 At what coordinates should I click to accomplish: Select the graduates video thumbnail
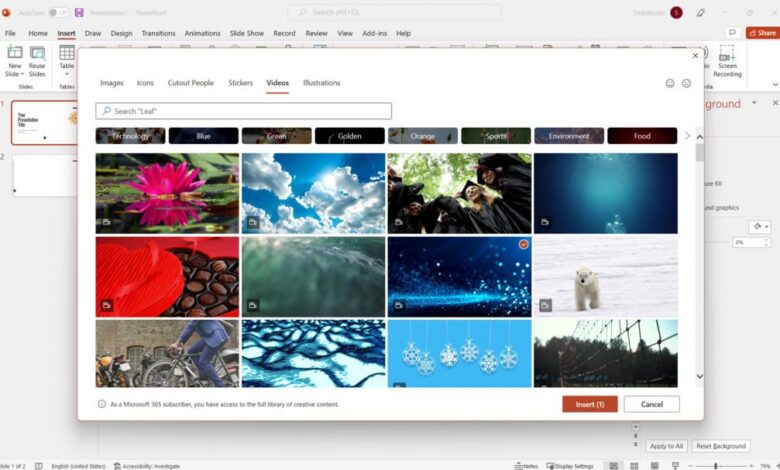[x=459, y=193]
